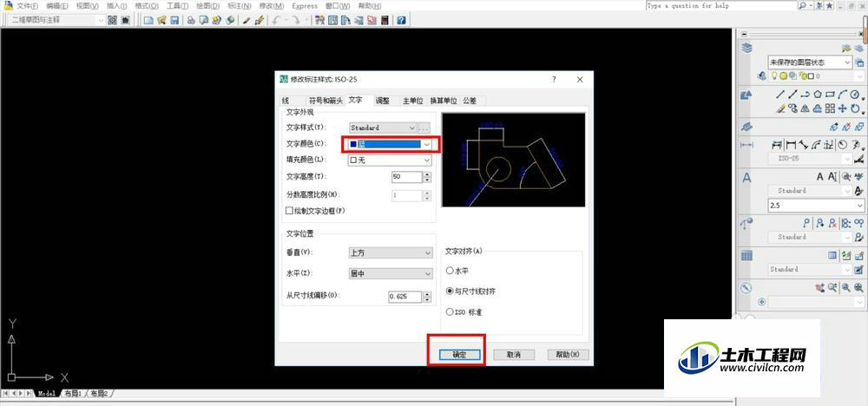Screen dimensions: 868x406
Task: Open the 标注(N) menu
Action: point(240,6)
